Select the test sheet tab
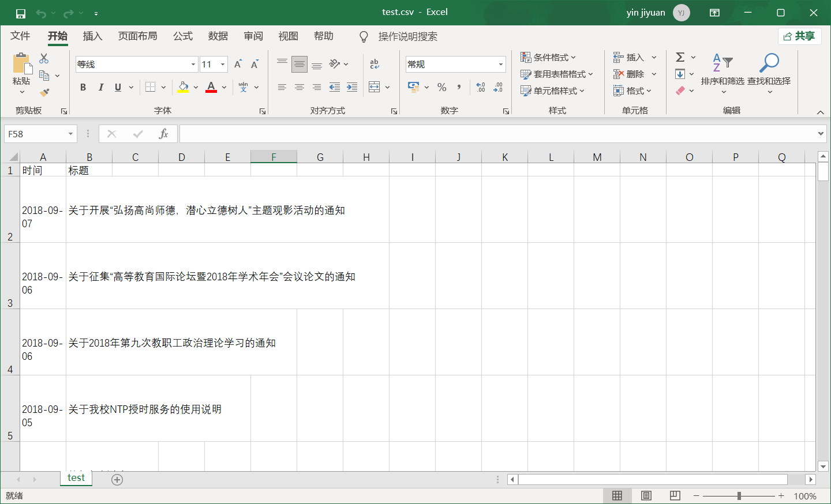The height and width of the screenshot is (504, 831). click(76, 478)
